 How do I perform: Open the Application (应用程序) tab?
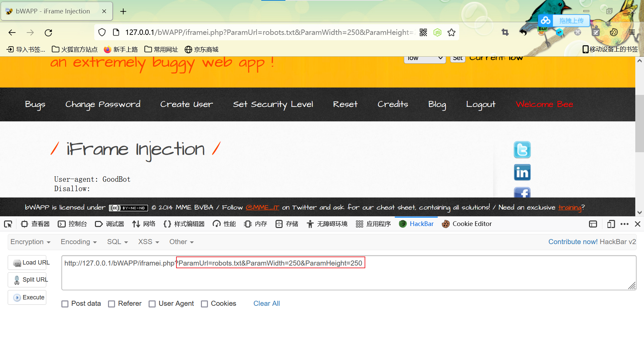click(x=373, y=224)
